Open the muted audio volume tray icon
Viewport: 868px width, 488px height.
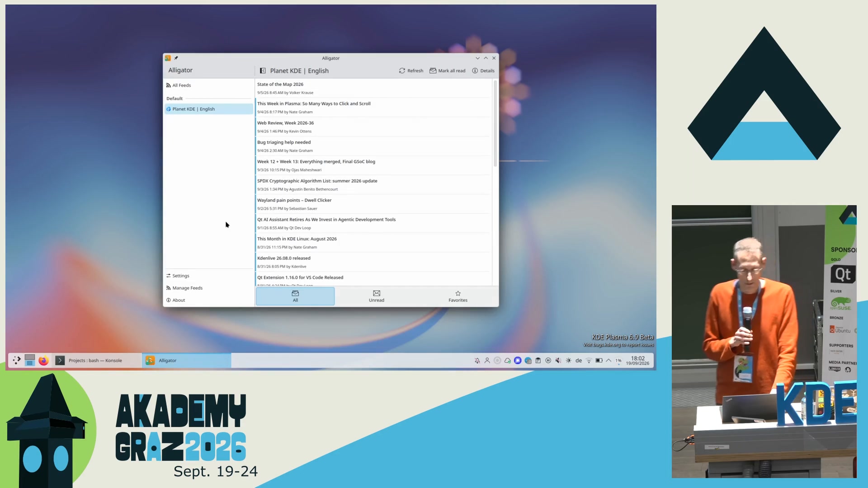(x=558, y=361)
